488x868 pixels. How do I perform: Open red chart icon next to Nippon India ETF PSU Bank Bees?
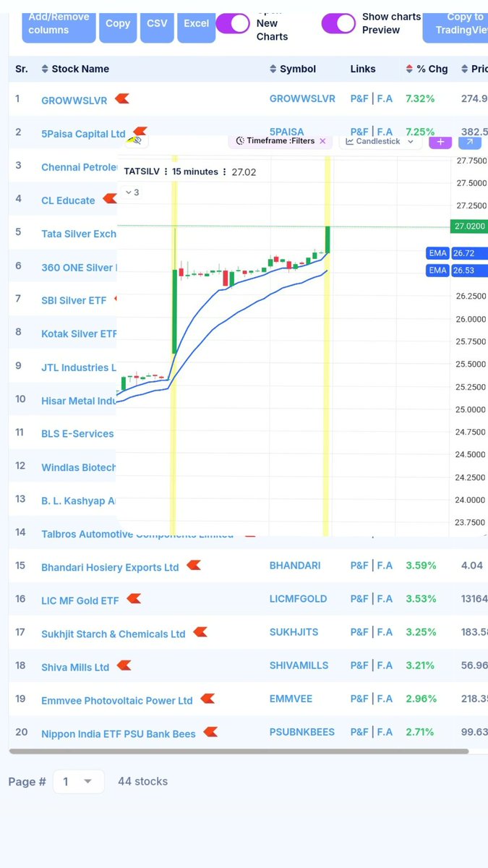pyautogui.click(x=210, y=732)
